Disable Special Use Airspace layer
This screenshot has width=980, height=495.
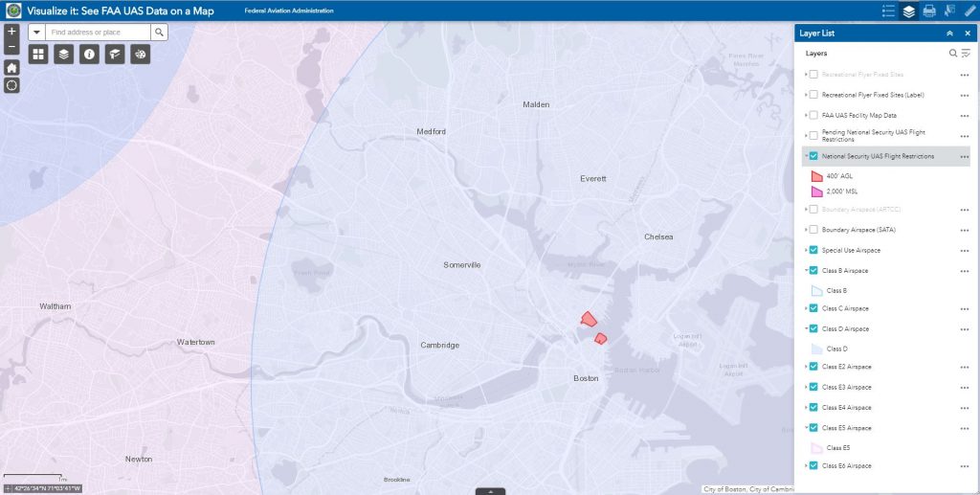click(813, 250)
